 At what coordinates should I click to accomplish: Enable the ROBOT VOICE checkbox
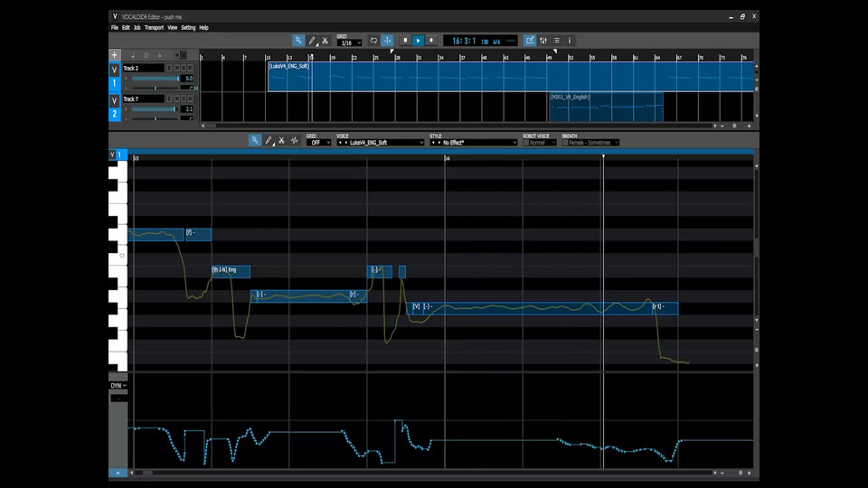click(526, 143)
